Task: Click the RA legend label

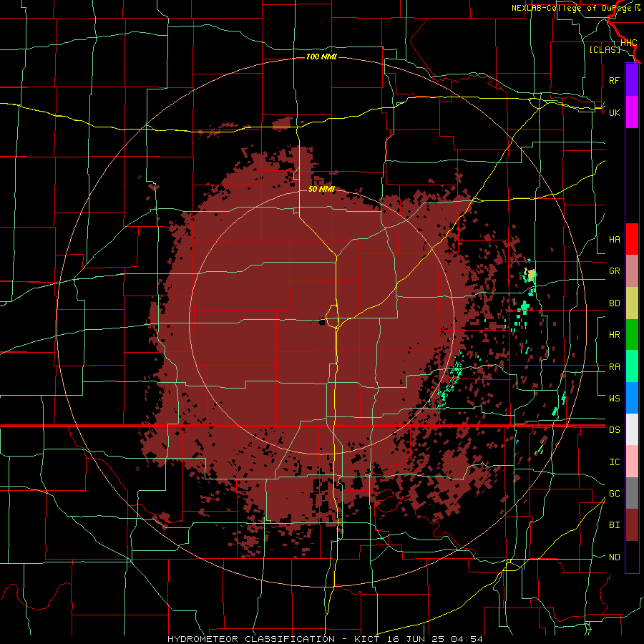Action: [614, 367]
